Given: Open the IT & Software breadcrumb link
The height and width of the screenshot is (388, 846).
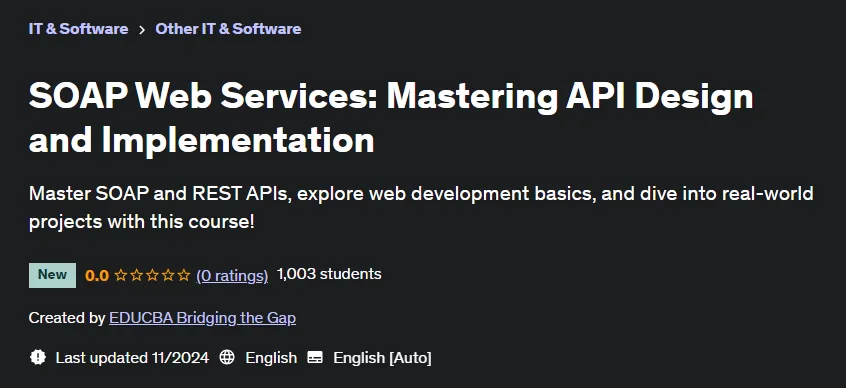Looking at the screenshot, I should [78, 29].
